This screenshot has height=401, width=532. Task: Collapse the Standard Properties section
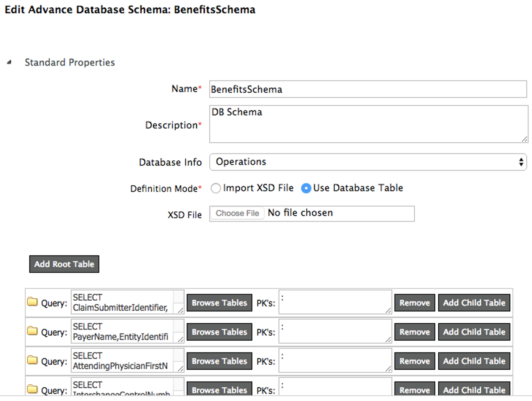click(x=10, y=63)
